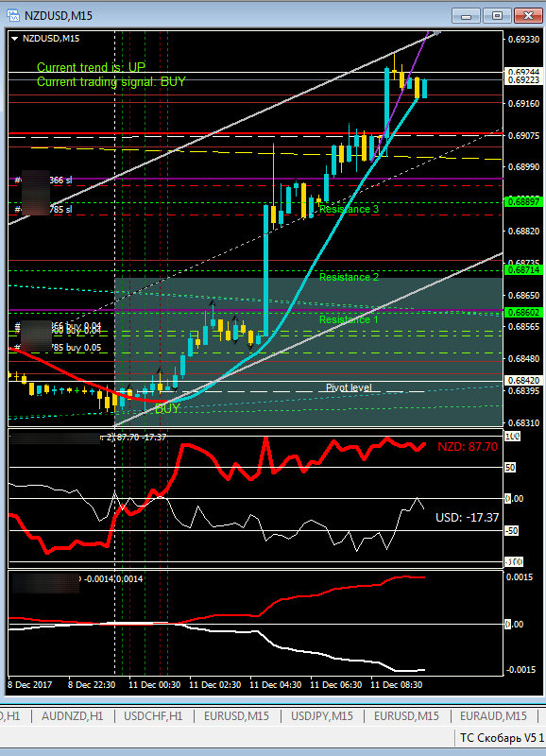Switch to the USDCHF,H1 chart tab

[153, 716]
